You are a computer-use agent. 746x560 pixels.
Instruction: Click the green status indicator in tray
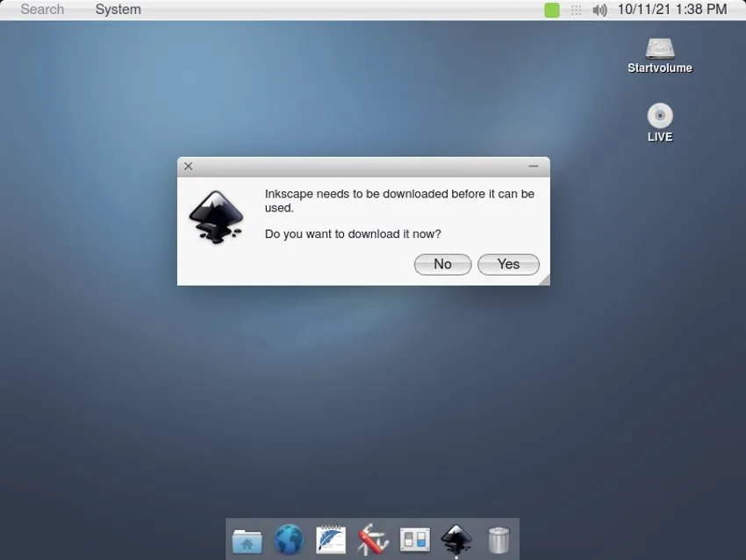point(552,10)
